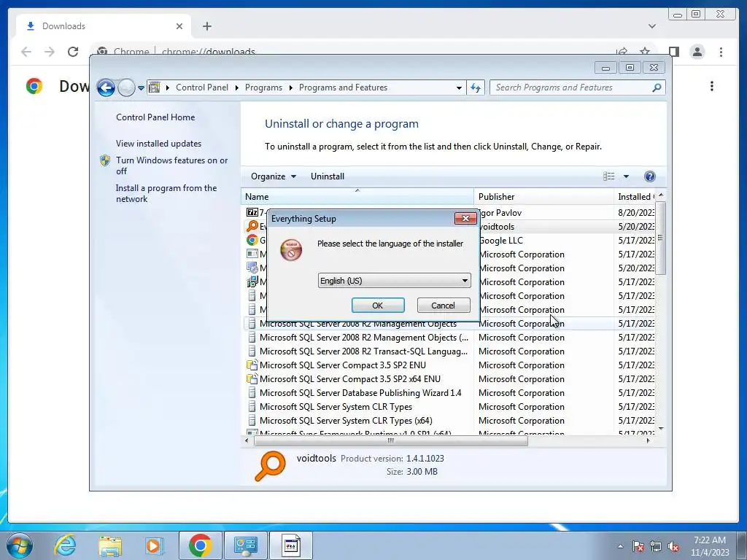Open Chrome three-dot main menu
Image resolution: width=747 pixels, height=560 pixels.
pyautogui.click(x=721, y=52)
